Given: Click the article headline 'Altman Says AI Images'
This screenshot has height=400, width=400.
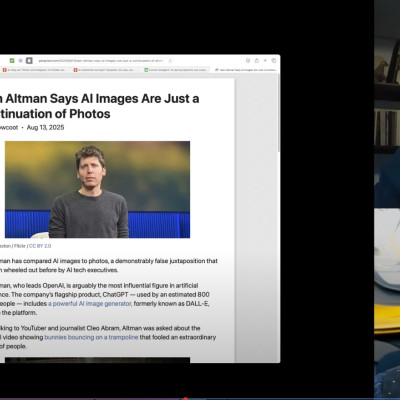Looking at the screenshot, I should coord(99,106).
